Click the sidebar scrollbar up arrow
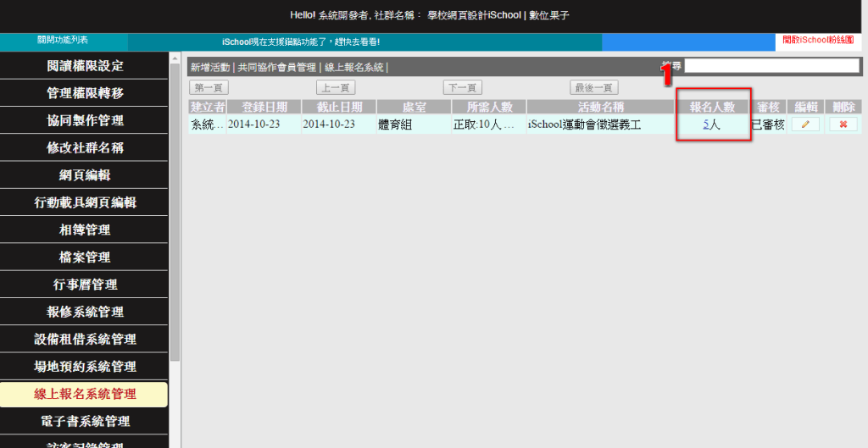Viewport: 868px width, 448px height. tap(175, 58)
